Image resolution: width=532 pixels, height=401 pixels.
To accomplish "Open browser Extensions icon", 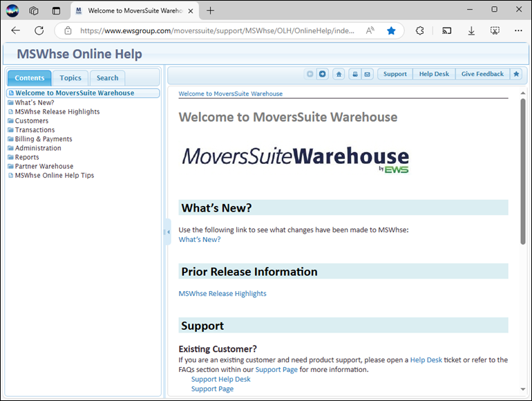I will [x=419, y=30].
